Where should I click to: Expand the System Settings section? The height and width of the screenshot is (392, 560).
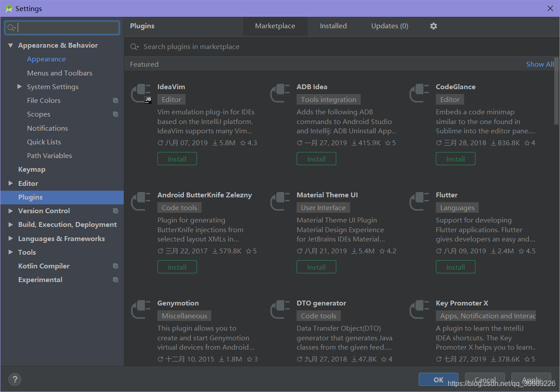pyautogui.click(x=19, y=87)
